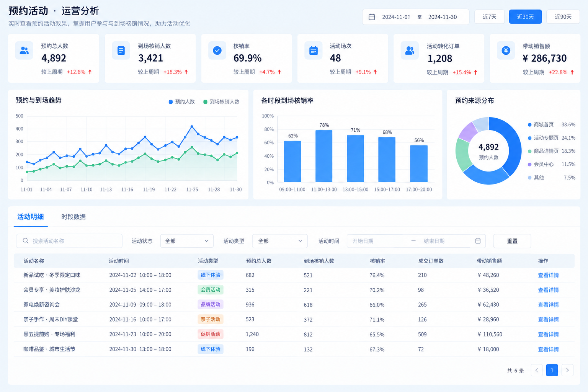588x392 pixels.
Task: Select the 近7天 range button
Action: (x=490, y=17)
